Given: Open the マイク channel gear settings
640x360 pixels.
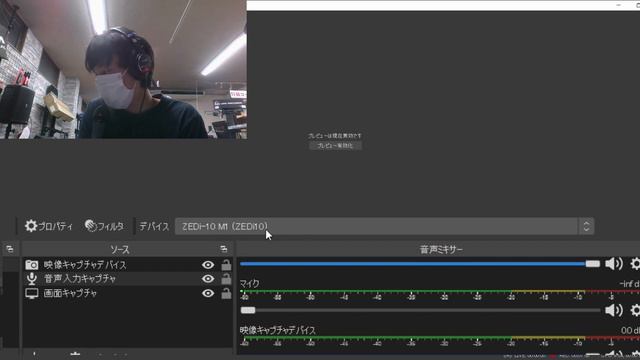Looking at the screenshot, I should [x=635, y=310].
